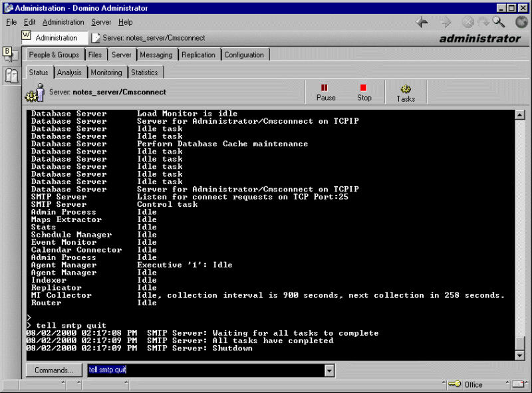Click the 'Router' task line in console

tap(94, 303)
